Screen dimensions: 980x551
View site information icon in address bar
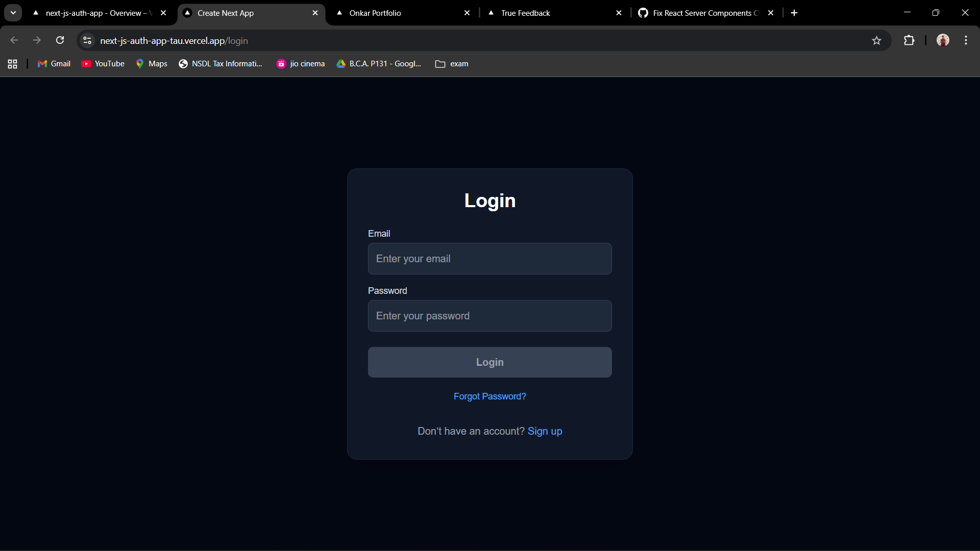pos(87,40)
